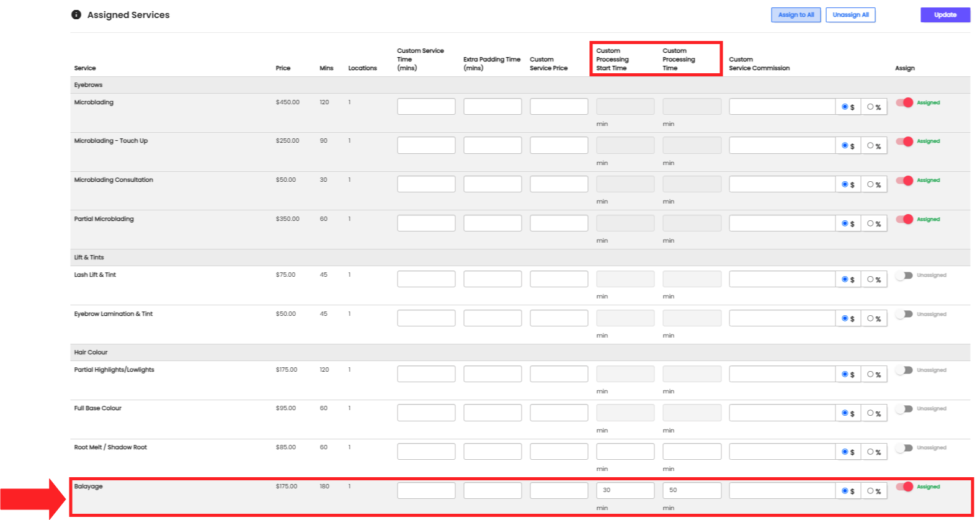Screen dimensions: 980x520
Task: Click the purple Update button
Action: 945,15
